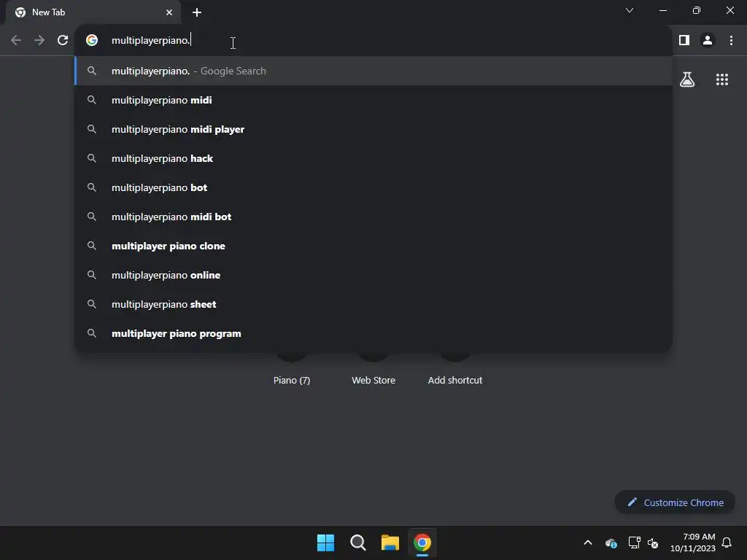
Task: Choose the 'multiplayerpiano bot' suggestion
Action: 374,187
